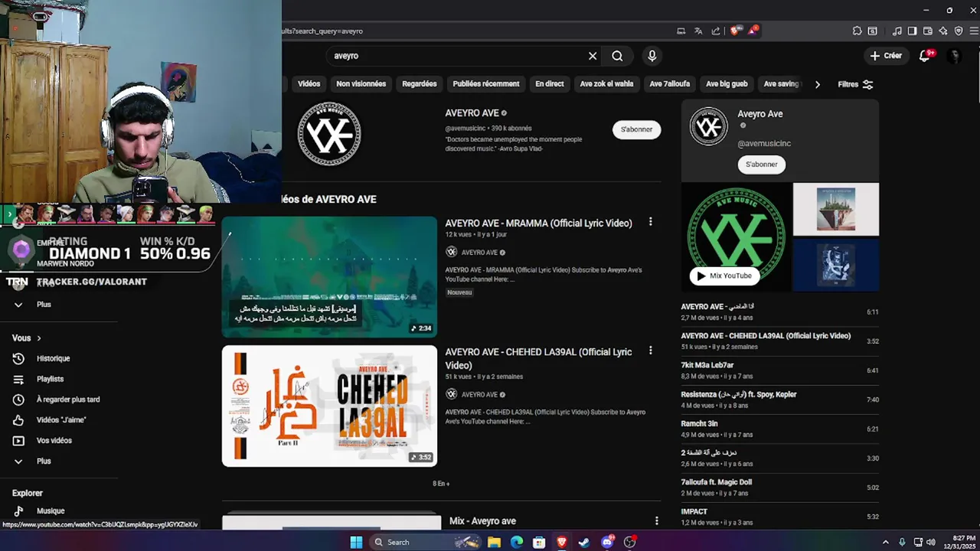Click the Mix YouTube play button
This screenshot has width=980, height=551.
(x=724, y=275)
